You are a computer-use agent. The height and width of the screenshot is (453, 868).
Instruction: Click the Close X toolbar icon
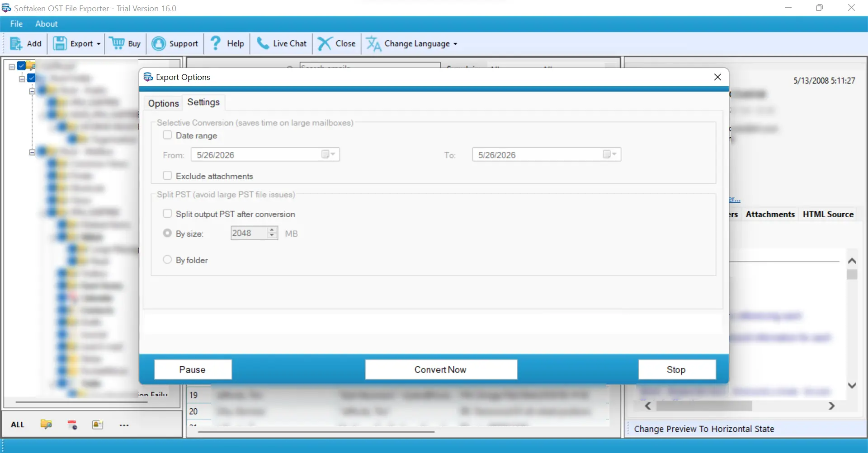(x=325, y=44)
